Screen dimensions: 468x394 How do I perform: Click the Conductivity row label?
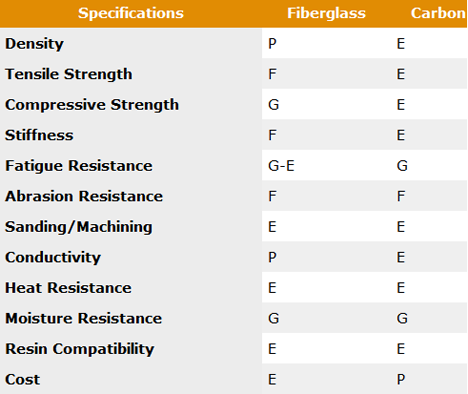[53, 257]
